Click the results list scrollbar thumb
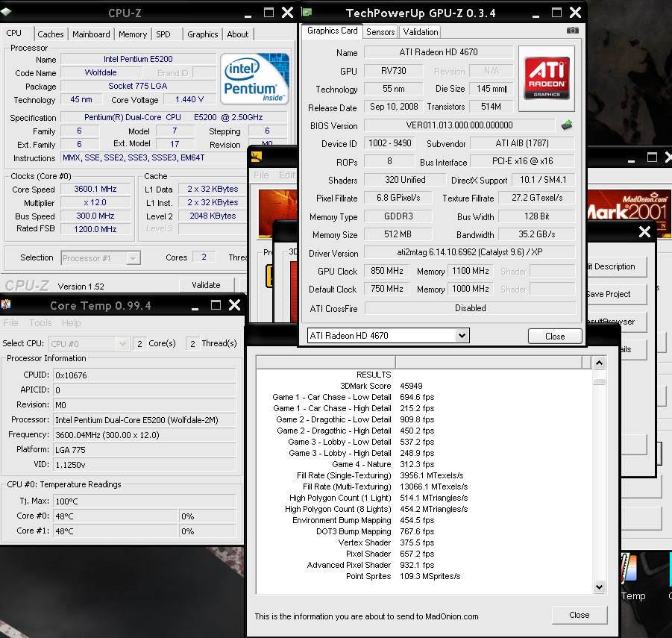Screen dimensions: 672x638 (x=599, y=381)
